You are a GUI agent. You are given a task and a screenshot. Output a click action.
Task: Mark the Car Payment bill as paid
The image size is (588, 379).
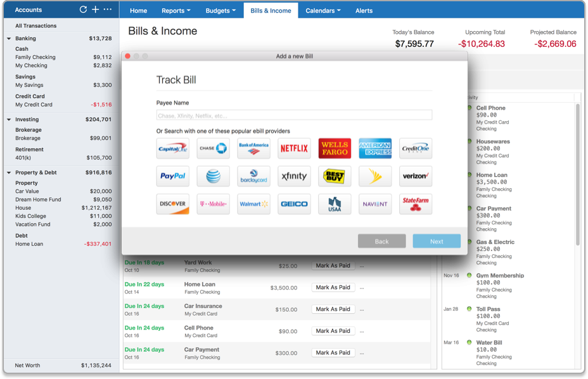[333, 353]
